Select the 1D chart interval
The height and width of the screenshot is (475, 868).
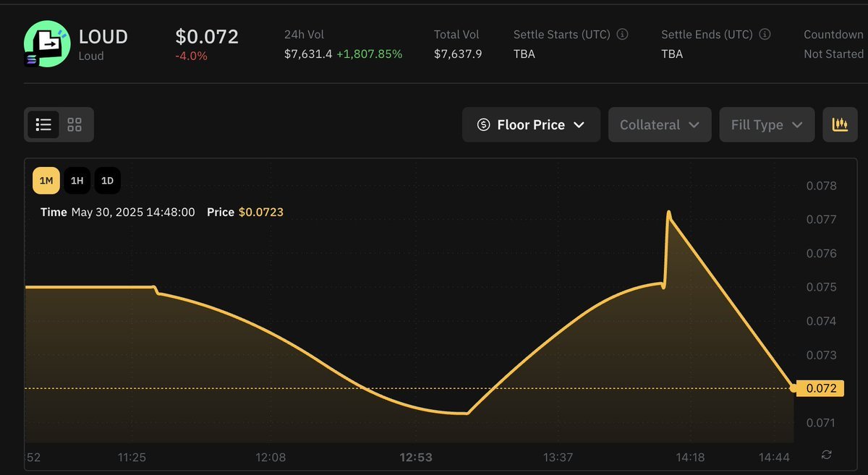point(107,181)
